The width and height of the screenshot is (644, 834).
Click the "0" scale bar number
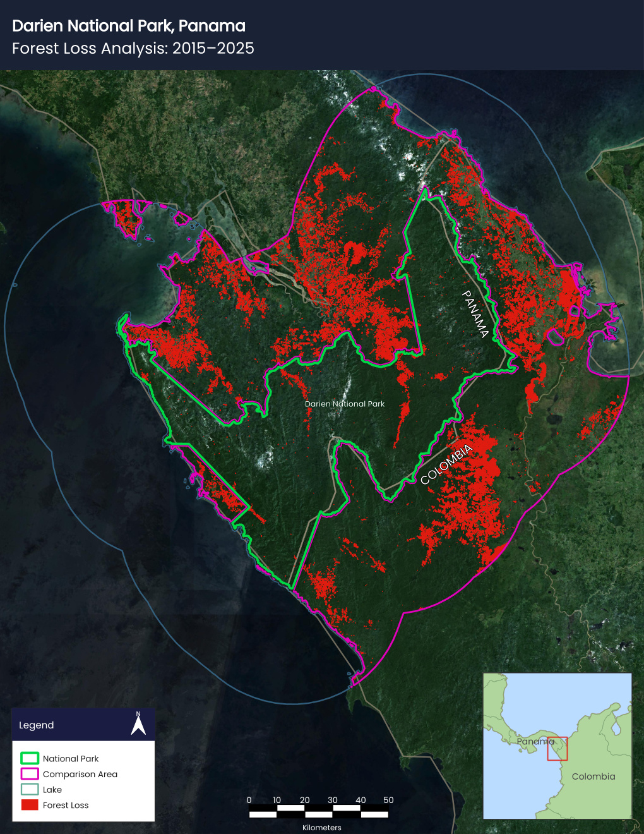[x=249, y=800]
